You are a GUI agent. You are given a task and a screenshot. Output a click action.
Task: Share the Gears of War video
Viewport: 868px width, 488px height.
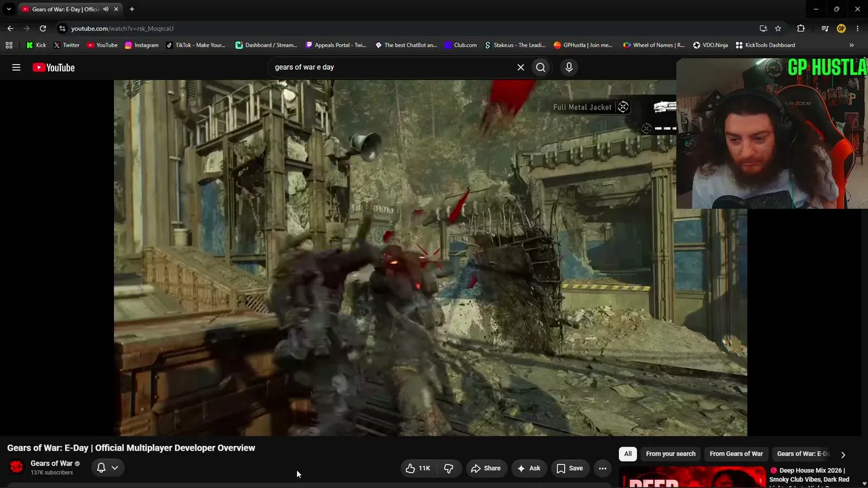click(486, 468)
